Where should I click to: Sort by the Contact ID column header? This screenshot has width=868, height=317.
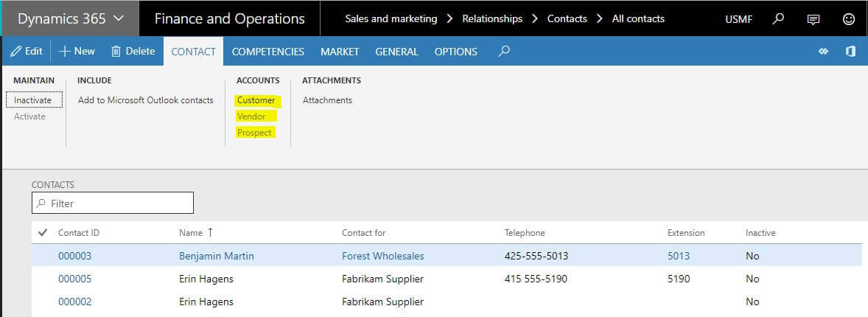[79, 233]
